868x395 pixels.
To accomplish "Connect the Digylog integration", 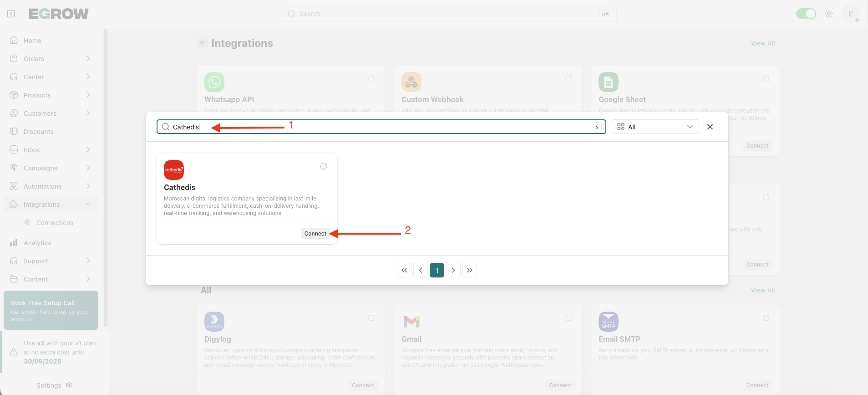I will 363,385.
